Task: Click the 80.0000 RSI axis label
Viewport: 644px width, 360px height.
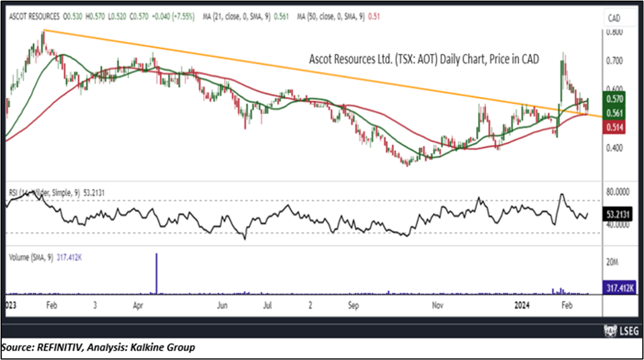Action: click(618, 192)
